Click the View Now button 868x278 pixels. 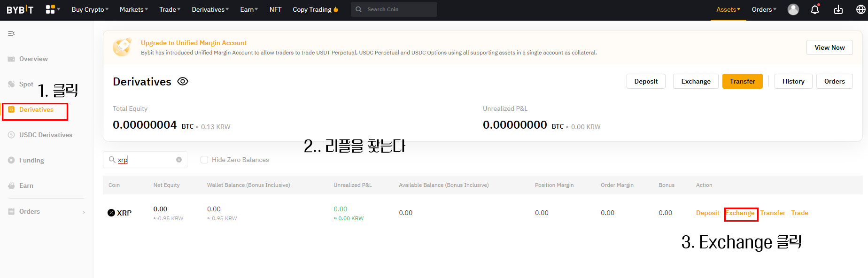pos(829,47)
